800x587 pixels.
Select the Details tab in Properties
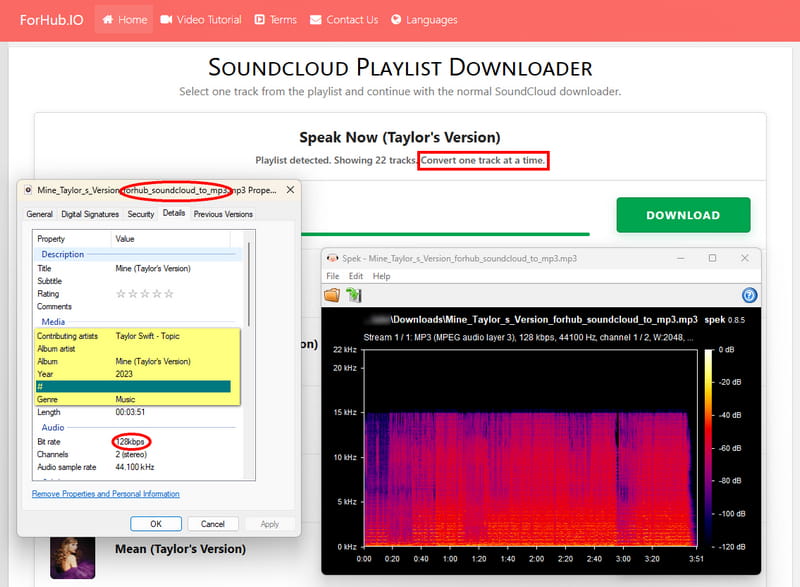pyautogui.click(x=174, y=213)
